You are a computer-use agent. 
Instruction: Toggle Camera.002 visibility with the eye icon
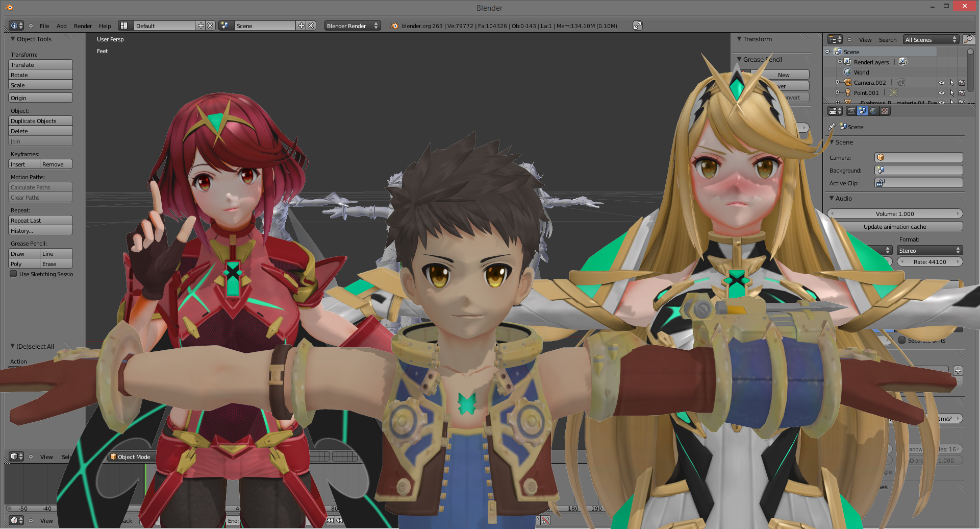pyautogui.click(x=942, y=82)
